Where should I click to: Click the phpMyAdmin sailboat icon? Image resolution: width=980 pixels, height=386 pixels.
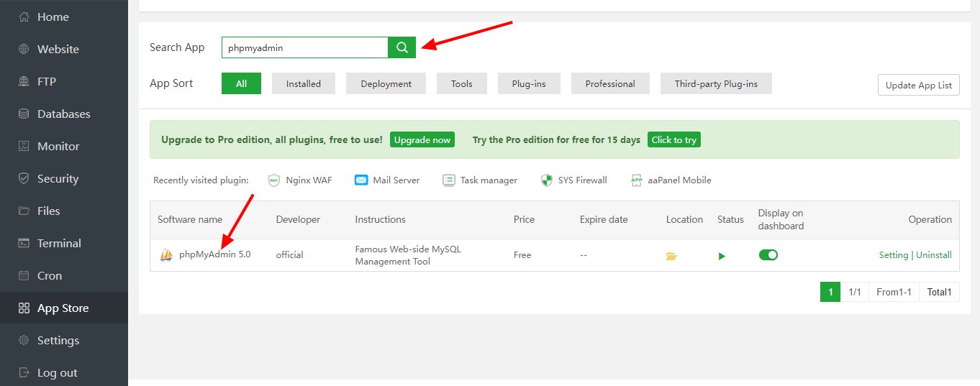pyautogui.click(x=166, y=254)
